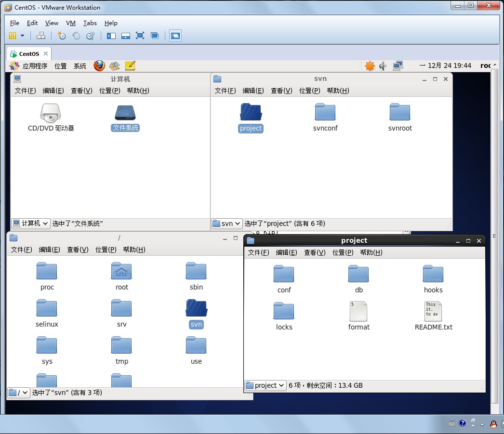
Task: Click the orange update notification icon
Action: (x=370, y=66)
